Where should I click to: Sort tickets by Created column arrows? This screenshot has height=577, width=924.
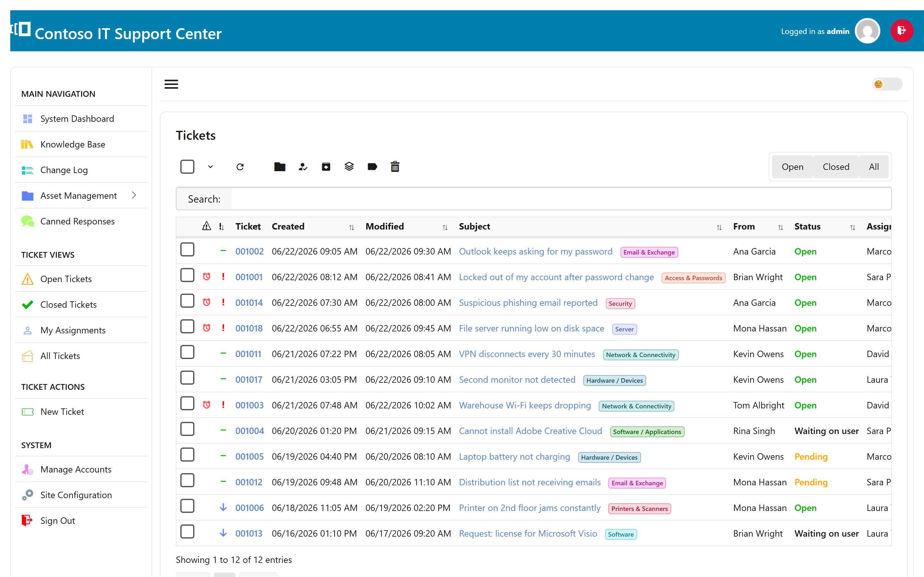[351, 228]
